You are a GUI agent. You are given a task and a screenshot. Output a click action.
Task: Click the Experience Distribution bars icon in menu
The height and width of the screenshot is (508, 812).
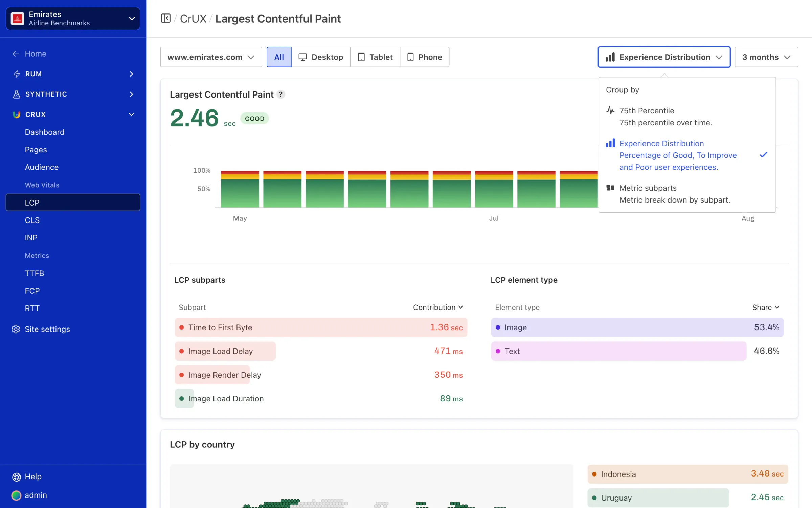[610, 143]
